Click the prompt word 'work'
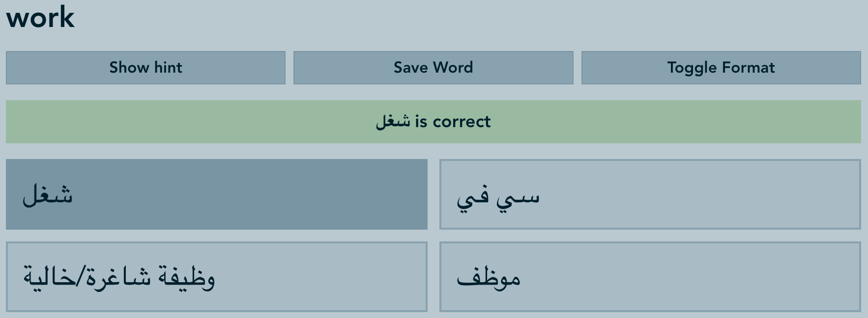The image size is (868, 318). (40, 18)
